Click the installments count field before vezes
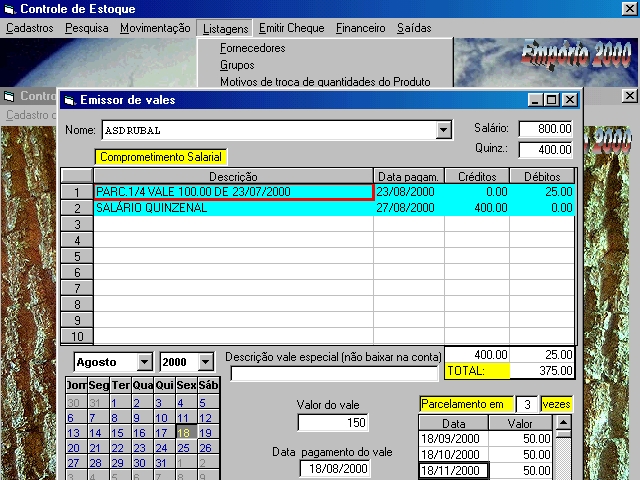The height and width of the screenshot is (480, 640). click(526, 403)
